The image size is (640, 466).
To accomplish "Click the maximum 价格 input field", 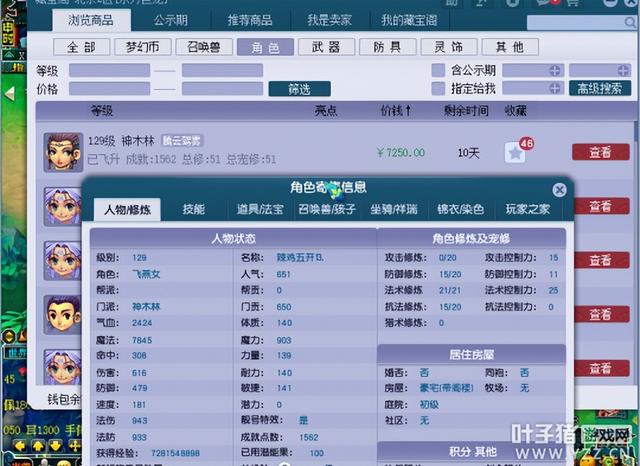I will click(222, 89).
